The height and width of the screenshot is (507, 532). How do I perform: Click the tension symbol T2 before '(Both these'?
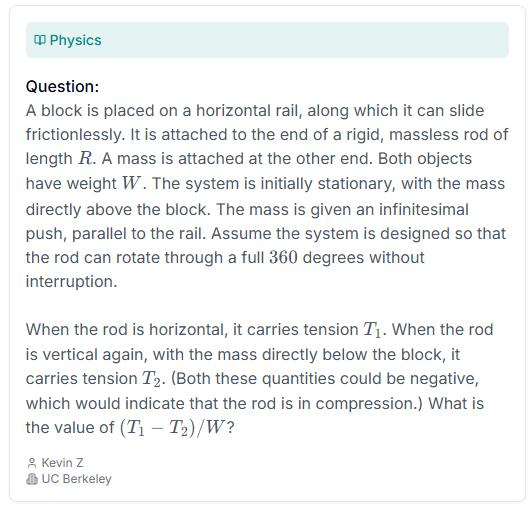coord(151,379)
